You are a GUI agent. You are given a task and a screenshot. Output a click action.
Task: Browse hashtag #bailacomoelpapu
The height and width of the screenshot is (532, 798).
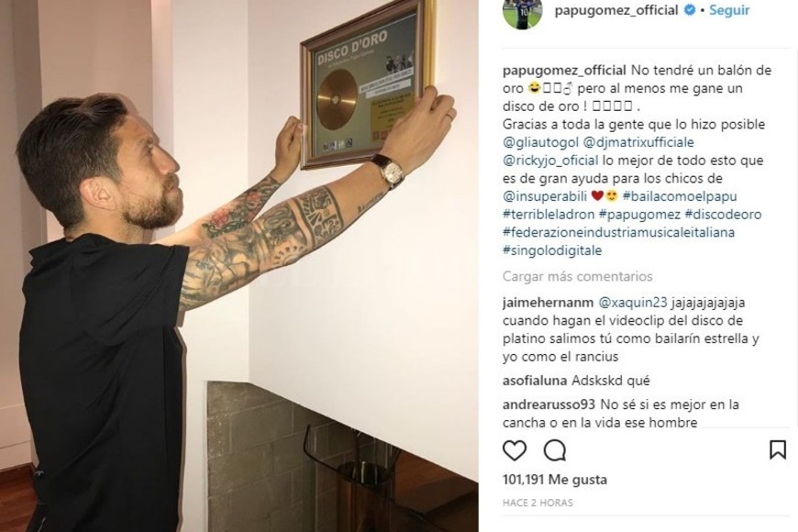[x=680, y=196]
